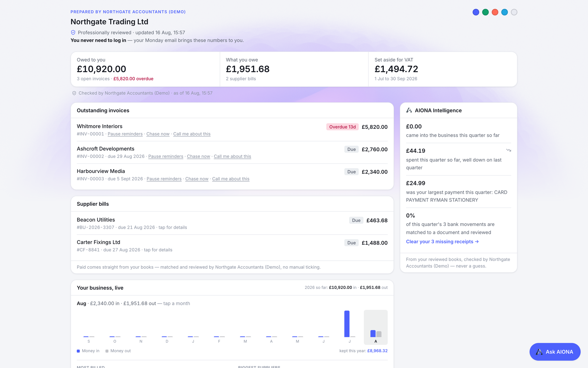Click the What you owe £1,951.68 card
The image size is (588, 368).
[x=294, y=69]
